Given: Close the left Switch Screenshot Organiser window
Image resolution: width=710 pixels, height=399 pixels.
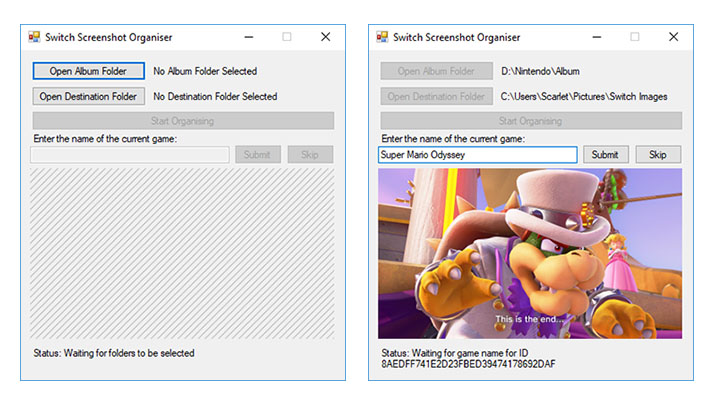Looking at the screenshot, I should click(x=326, y=37).
